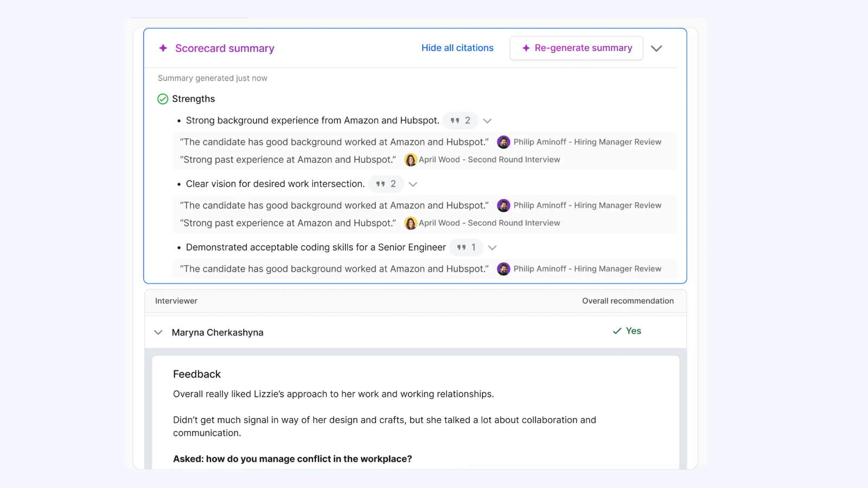The image size is (868, 488).
Task: Collapse citations for Demonstrated coding skills point
Action: pos(492,248)
